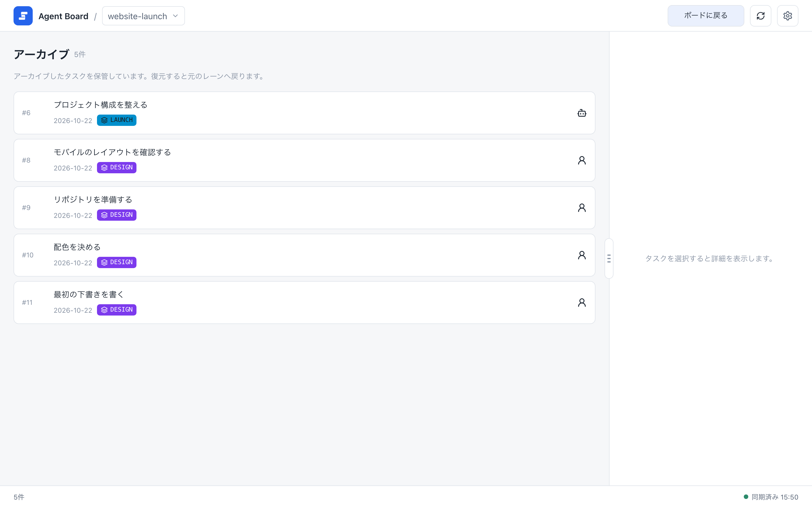Click the person icon on task #9
Image resolution: width=812 pixels, height=508 pixels.
pyautogui.click(x=582, y=208)
